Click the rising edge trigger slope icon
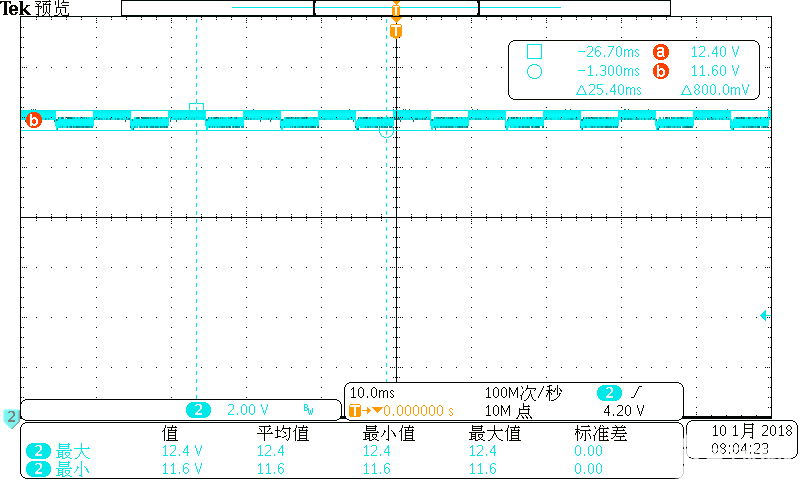Screen dimensions: 800x480 [x=637, y=392]
